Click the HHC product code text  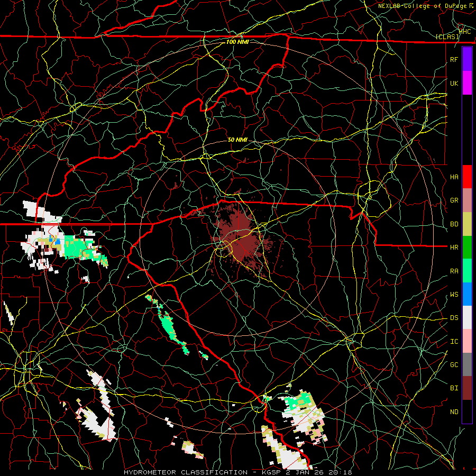pyautogui.click(x=465, y=31)
